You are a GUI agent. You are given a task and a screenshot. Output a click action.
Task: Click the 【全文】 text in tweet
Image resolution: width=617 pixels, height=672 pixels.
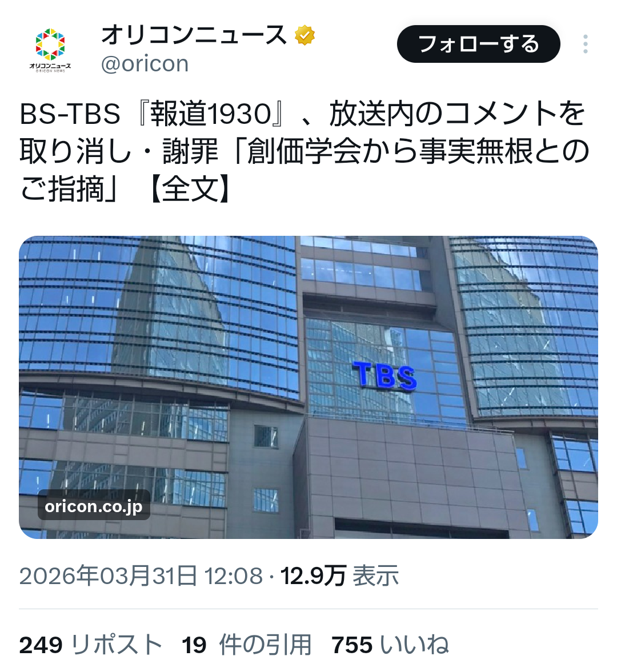point(190,189)
